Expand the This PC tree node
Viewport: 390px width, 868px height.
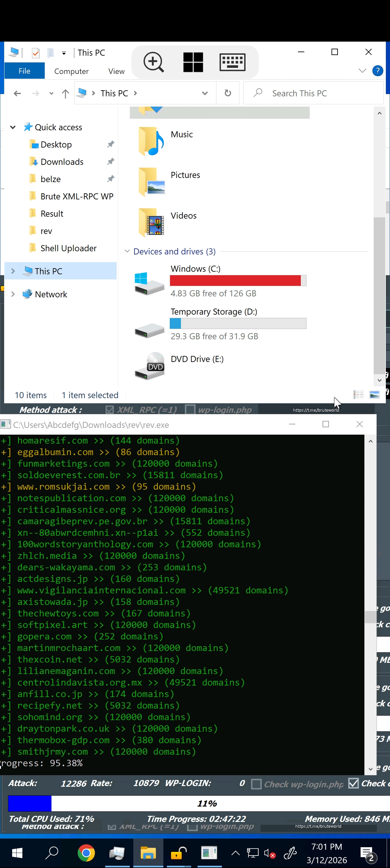[x=13, y=271]
